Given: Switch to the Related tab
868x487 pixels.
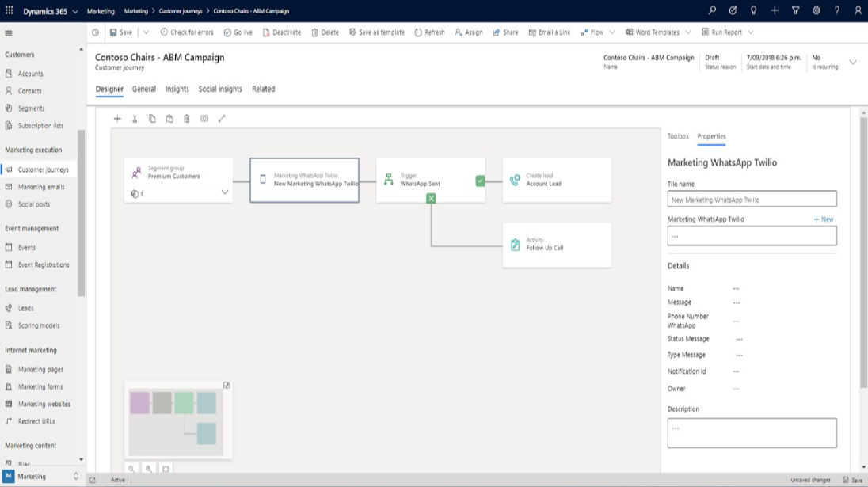Looking at the screenshot, I should (x=264, y=89).
